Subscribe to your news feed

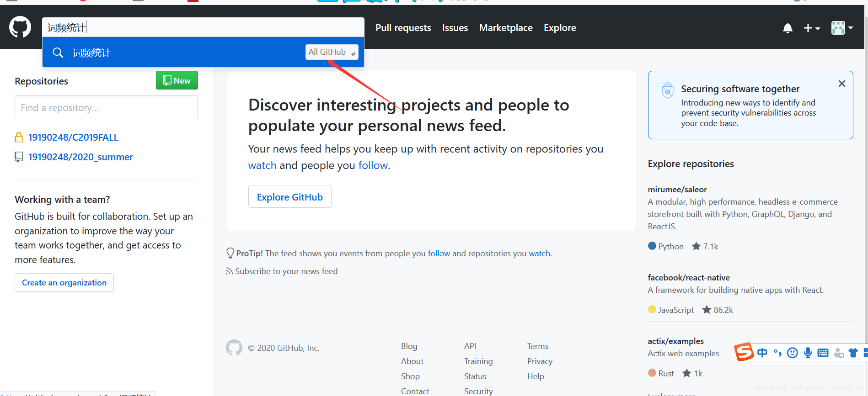286,271
